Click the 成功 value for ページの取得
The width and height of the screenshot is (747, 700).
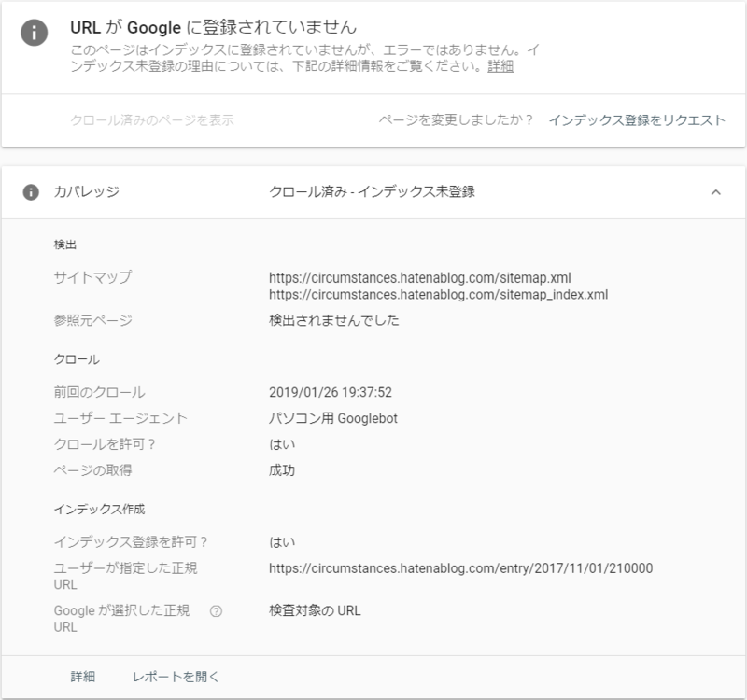click(x=282, y=470)
